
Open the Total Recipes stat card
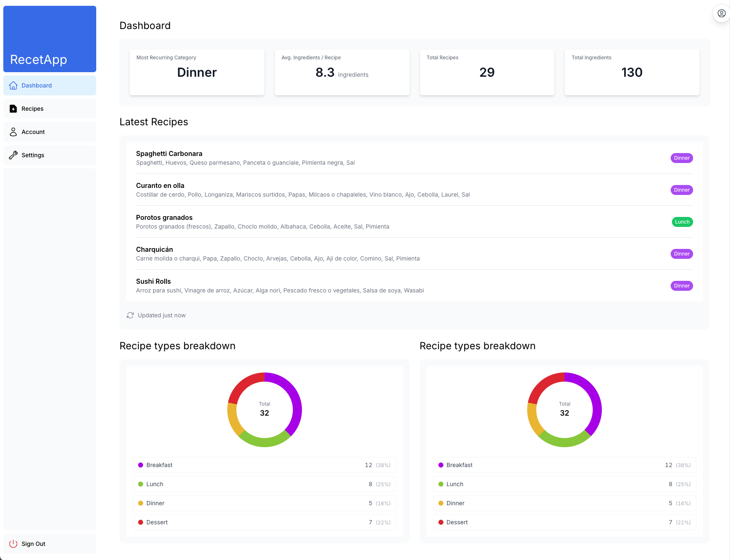487,72
